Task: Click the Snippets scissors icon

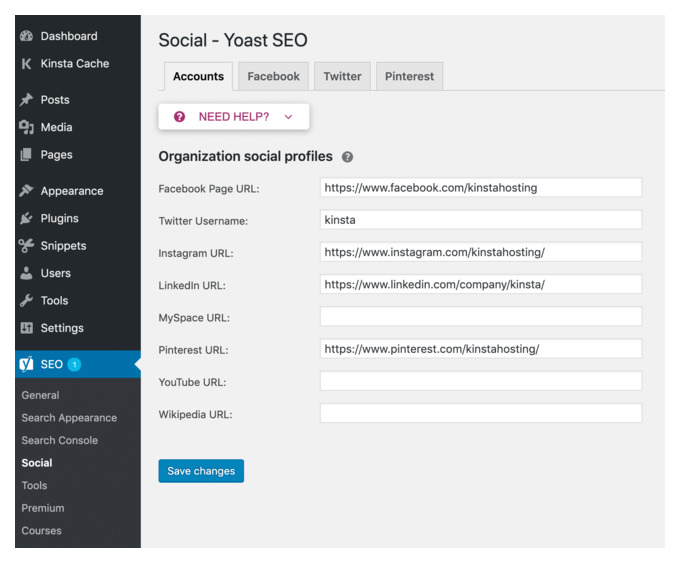Action: (26, 245)
